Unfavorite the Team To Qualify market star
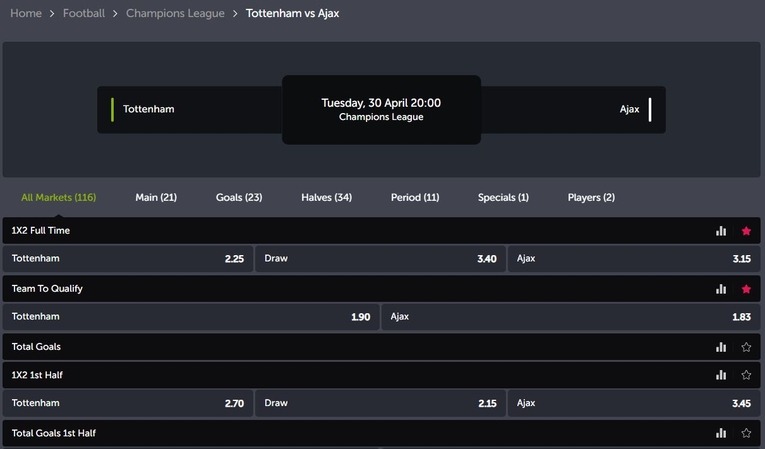Image resolution: width=765 pixels, height=449 pixels. click(x=746, y=289)
